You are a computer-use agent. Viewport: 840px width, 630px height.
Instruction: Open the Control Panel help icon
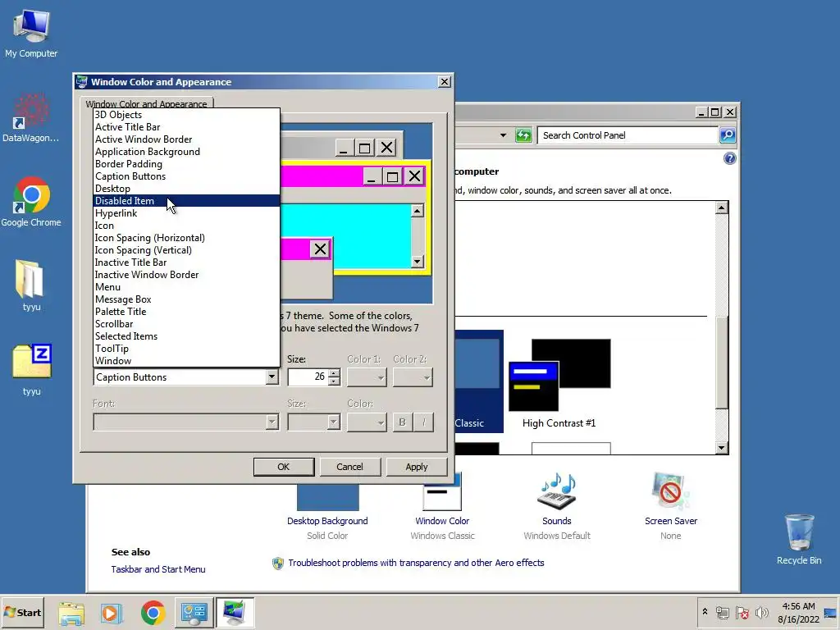pos(729,158)
